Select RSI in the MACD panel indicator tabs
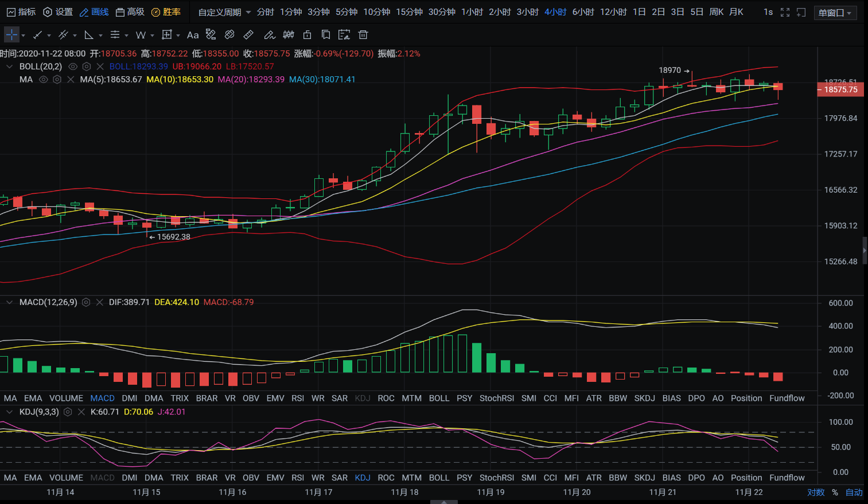 tap(298, 398)
